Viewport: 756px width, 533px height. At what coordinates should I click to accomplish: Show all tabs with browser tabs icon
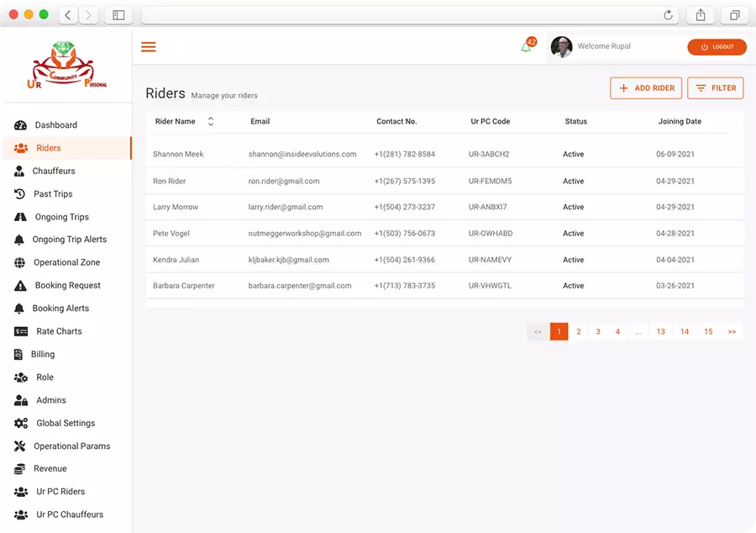coord(734,15)
